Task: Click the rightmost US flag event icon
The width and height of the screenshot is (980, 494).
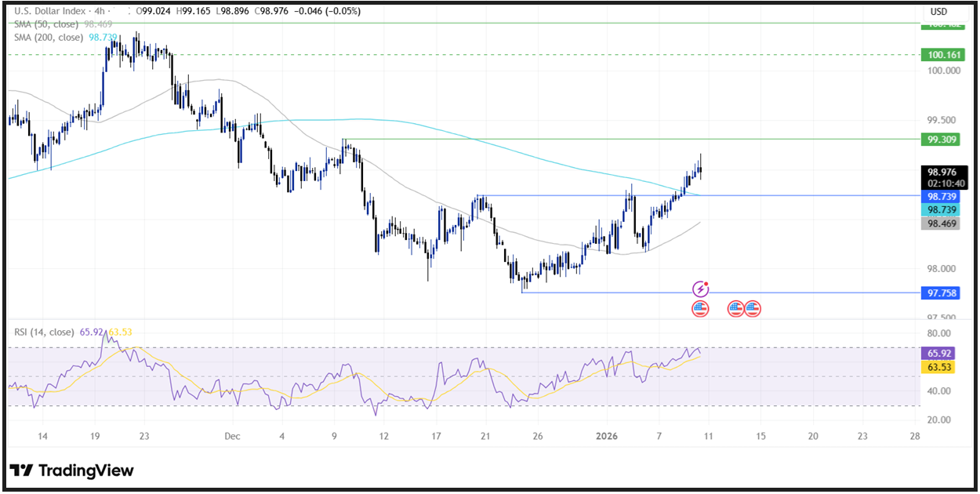Action: [752, 308]
